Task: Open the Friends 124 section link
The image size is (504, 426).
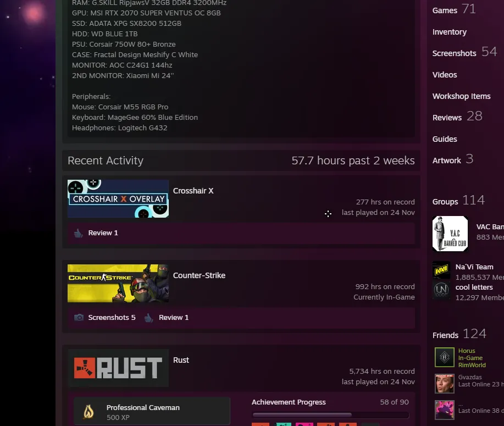Action: click(x=459, y=334)
